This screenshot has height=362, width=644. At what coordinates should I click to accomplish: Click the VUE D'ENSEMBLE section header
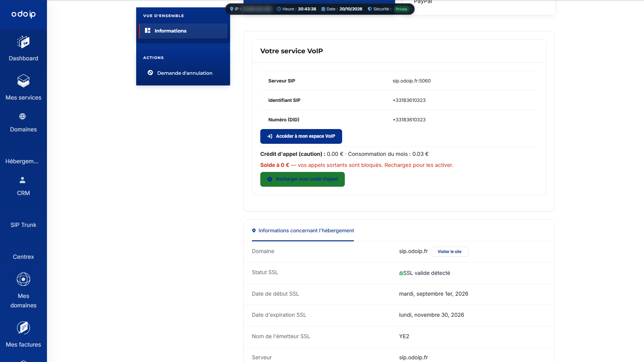click(163, 16)
